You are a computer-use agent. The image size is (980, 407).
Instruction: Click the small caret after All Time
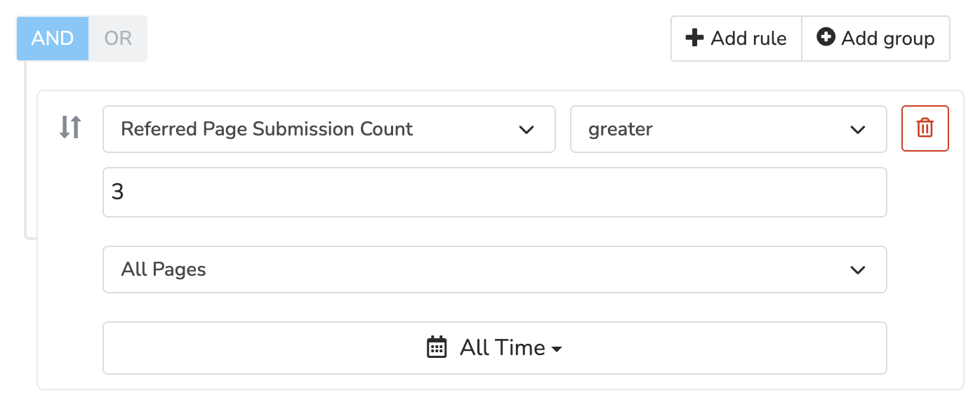click(x=557, y=349)
